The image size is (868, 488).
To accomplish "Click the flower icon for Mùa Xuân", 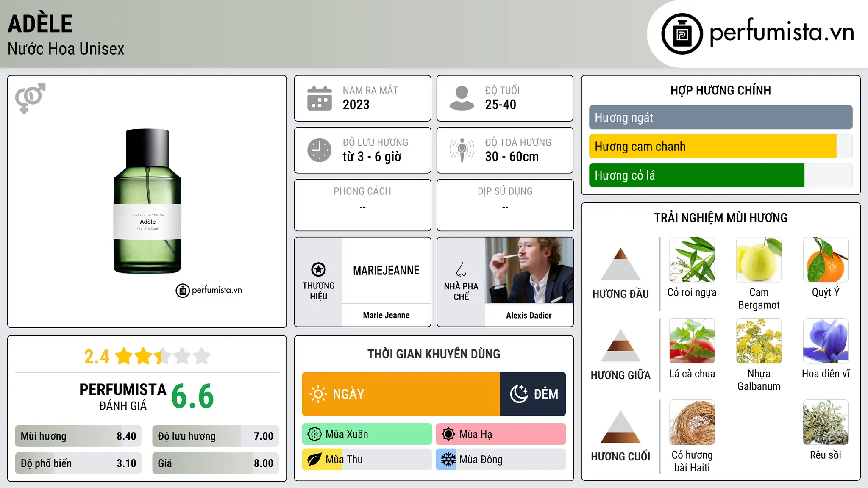I will pyautogui.click(x=314, y=434).
